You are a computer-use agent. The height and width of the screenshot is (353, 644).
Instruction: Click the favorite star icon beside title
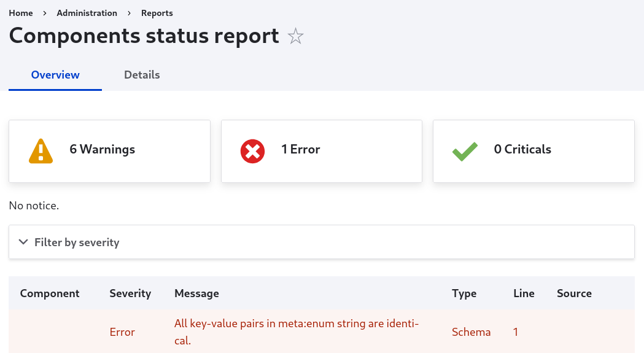[x=296, y=37]
